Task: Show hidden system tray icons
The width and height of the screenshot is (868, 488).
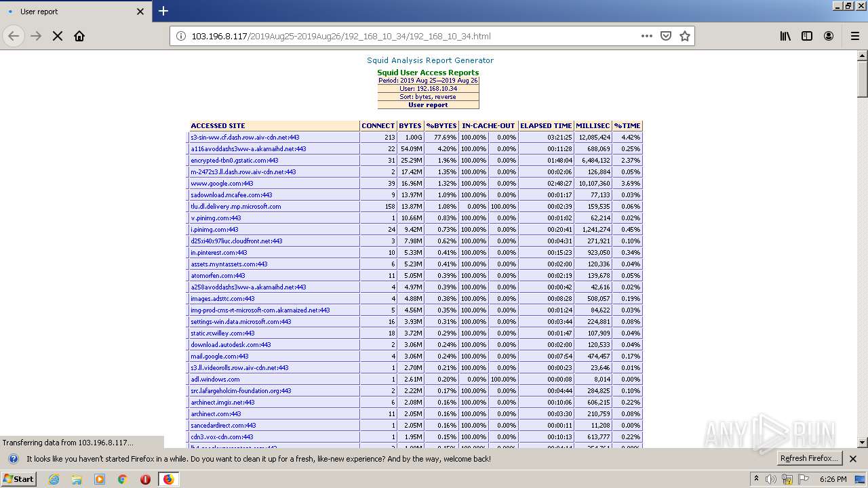Action: [x=757, y=479]
